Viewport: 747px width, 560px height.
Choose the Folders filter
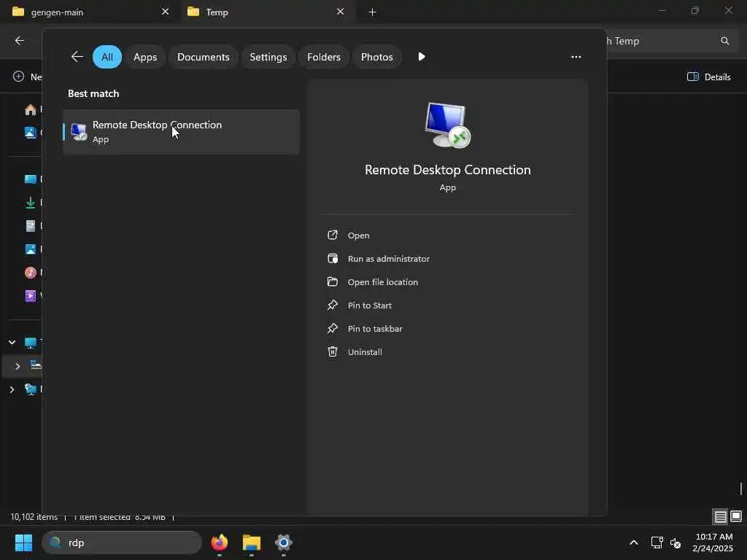click(324, 57)
